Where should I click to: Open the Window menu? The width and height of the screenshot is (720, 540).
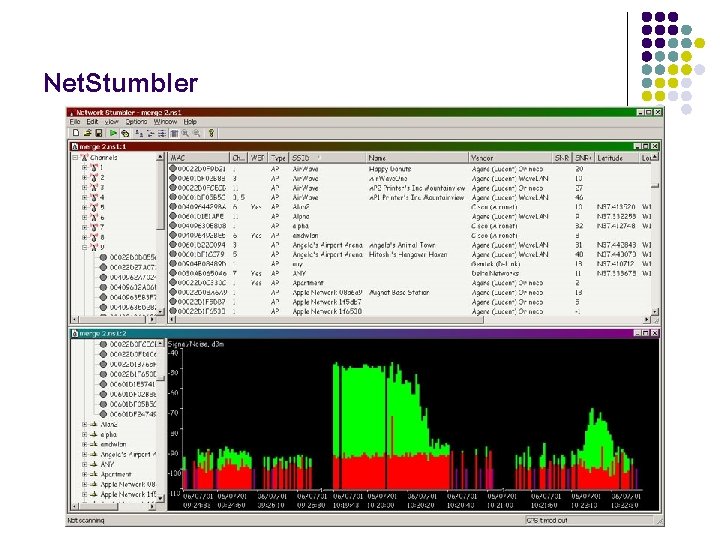coord(165,122)
